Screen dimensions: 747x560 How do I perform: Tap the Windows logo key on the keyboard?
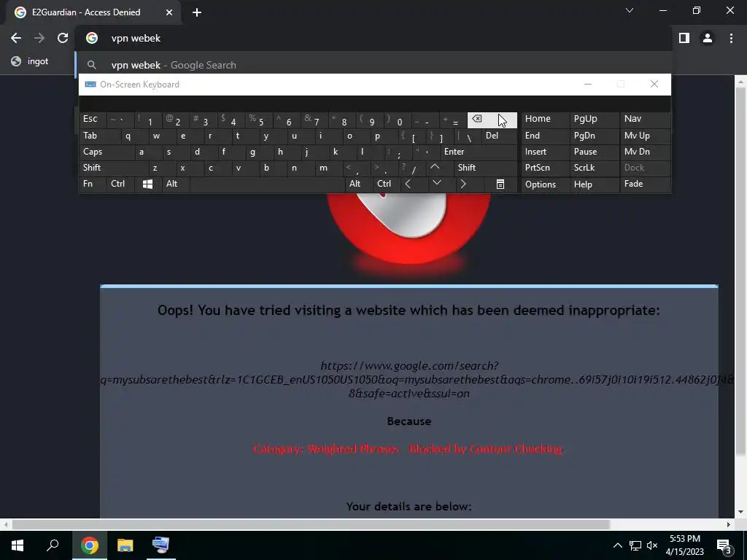click(x=147, y=184)
